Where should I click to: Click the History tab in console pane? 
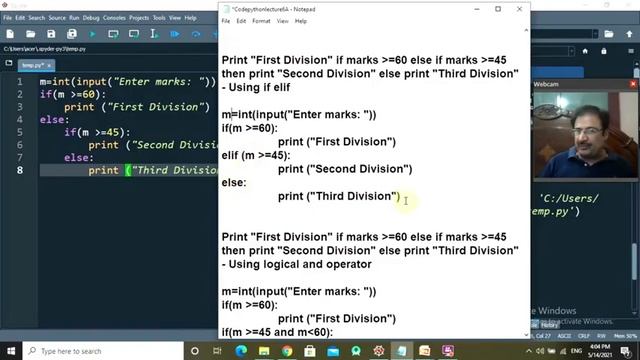pyautogui.click(x=549, y=325)
